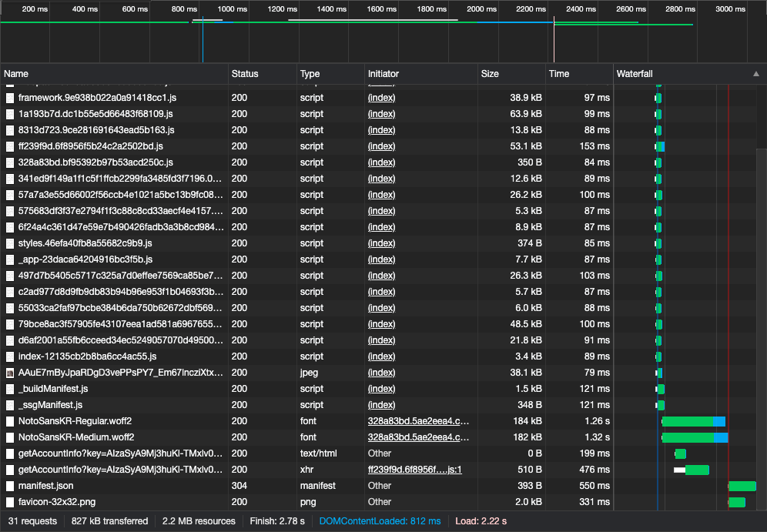The image size is (767, 532).
Task: Click the 2000 ms mark in the timeline overview
Action: [481, 9]
